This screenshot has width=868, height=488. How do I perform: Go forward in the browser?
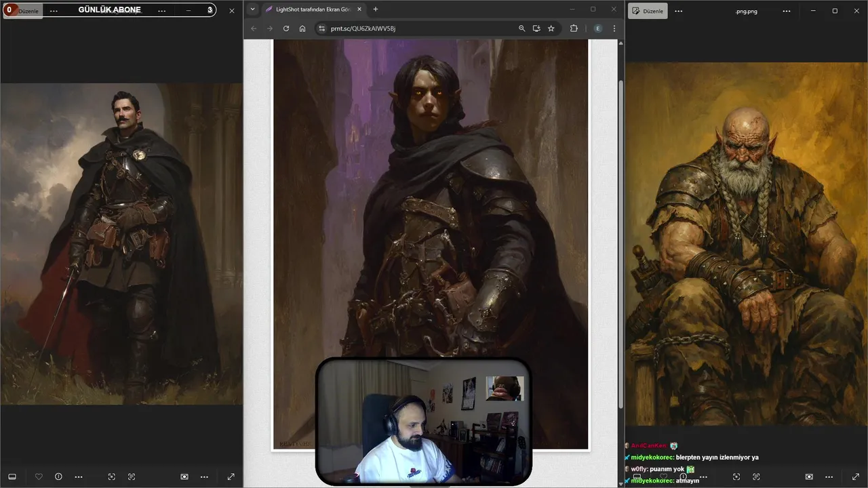[270, 28]
